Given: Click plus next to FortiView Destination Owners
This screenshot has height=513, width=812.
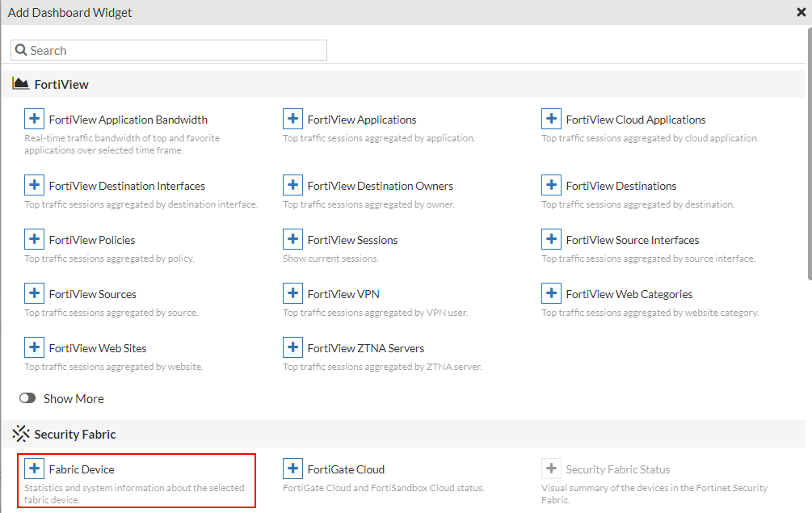Looking at the screenshot, I should point(293,186).
